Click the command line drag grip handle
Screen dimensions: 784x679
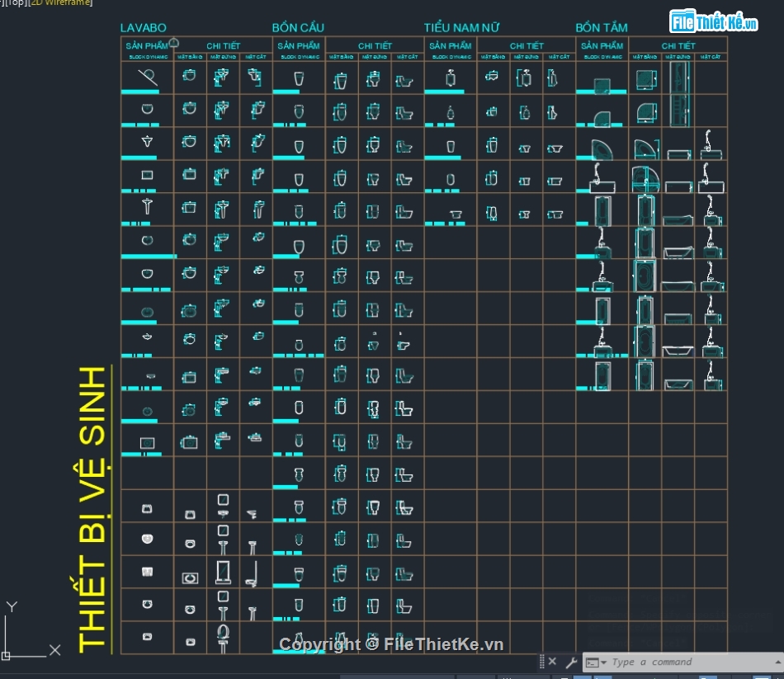point(542,662)
